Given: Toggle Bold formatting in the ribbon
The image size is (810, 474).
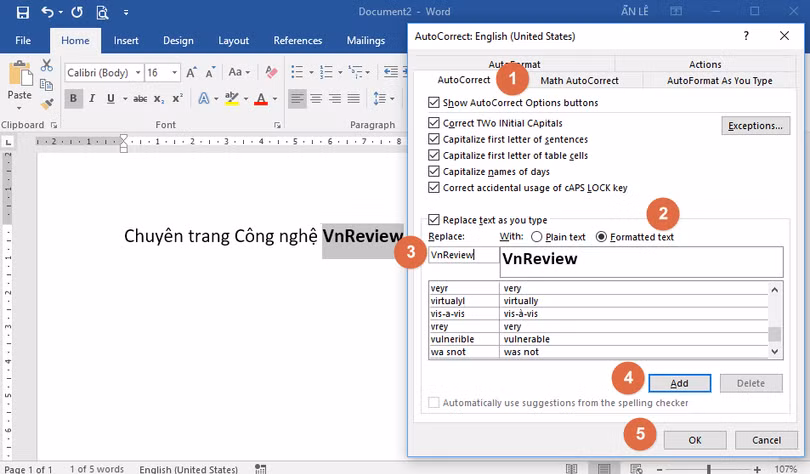Looking at the screenshot, I should [x=74, y=99].
